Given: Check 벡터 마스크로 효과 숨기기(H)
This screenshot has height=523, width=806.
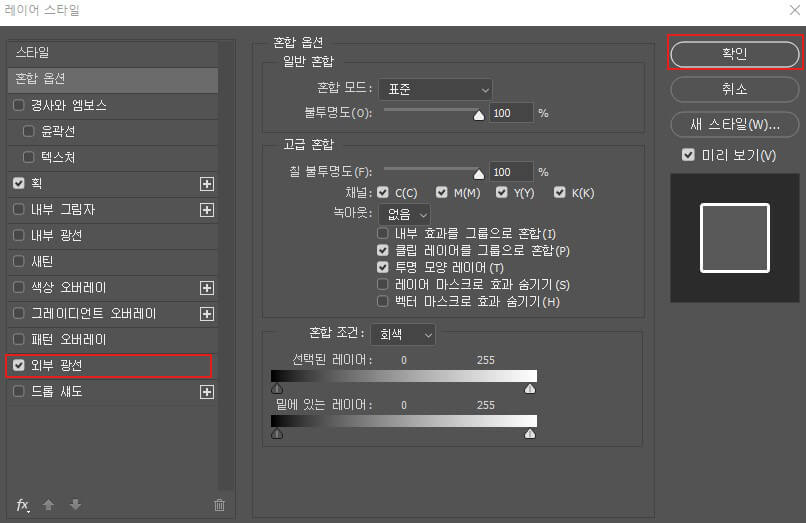Looking at the screenshot, I should [x=382, y=301].
